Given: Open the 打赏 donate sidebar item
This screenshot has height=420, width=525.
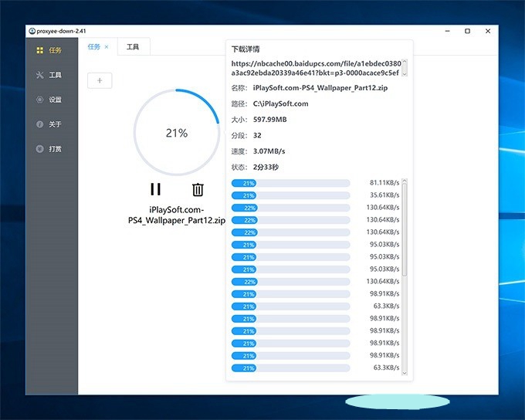Looking at the screenshot, I should click(49, 149).
